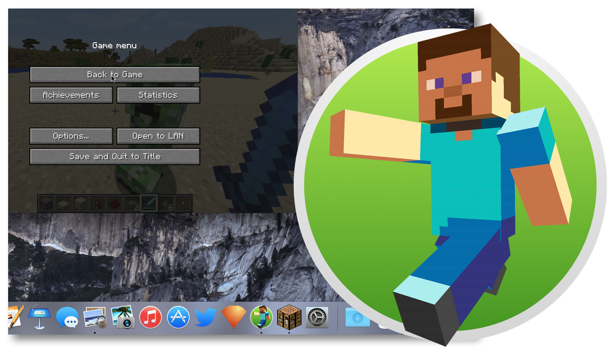Launch Sketch from the dock
This screenshot has width=615, height=364.
coord(234,317)
